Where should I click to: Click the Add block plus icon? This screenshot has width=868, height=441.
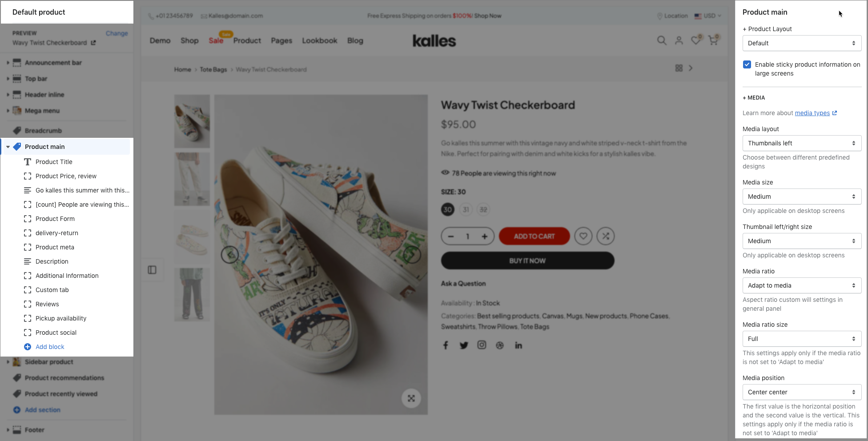[28, 347]
